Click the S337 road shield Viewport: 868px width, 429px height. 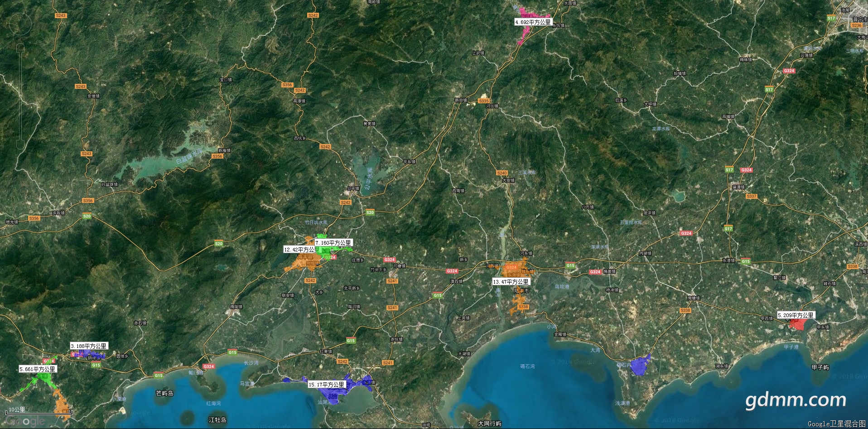(x=752, y=196)
